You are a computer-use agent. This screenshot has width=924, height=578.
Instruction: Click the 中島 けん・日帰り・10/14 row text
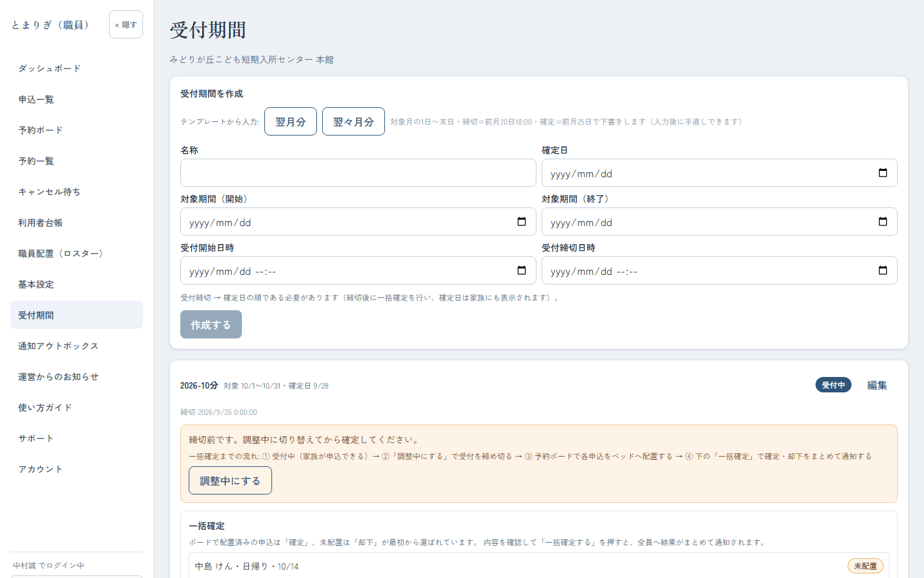(246, 566)
